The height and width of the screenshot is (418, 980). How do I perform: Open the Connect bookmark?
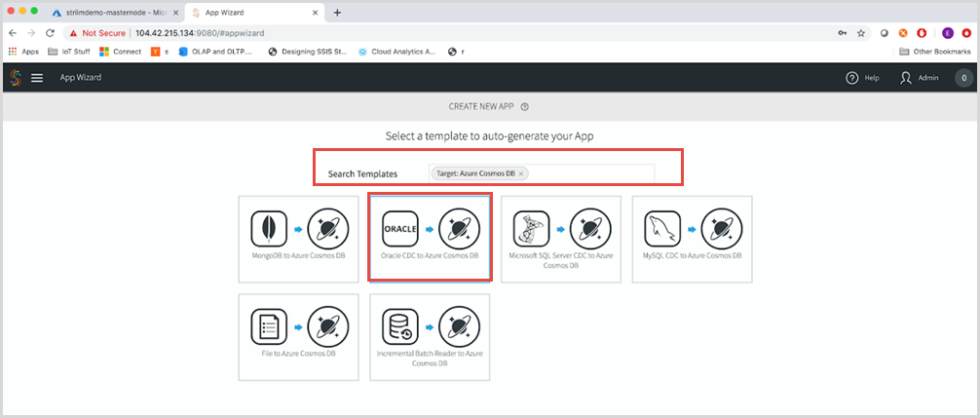121,52
